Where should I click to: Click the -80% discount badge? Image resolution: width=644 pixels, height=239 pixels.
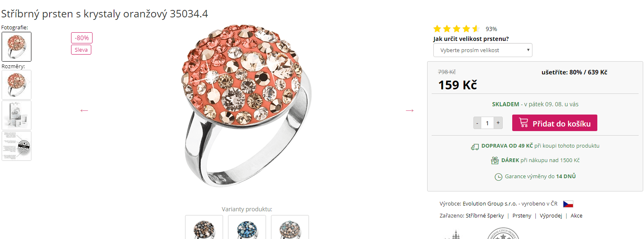click(82, 38)
